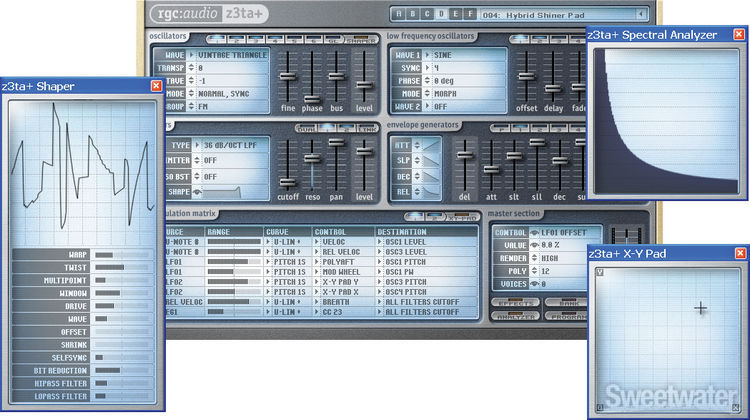Switch to LFO tab 2
This screenshot has height=420, width=750.
[540, 39]
